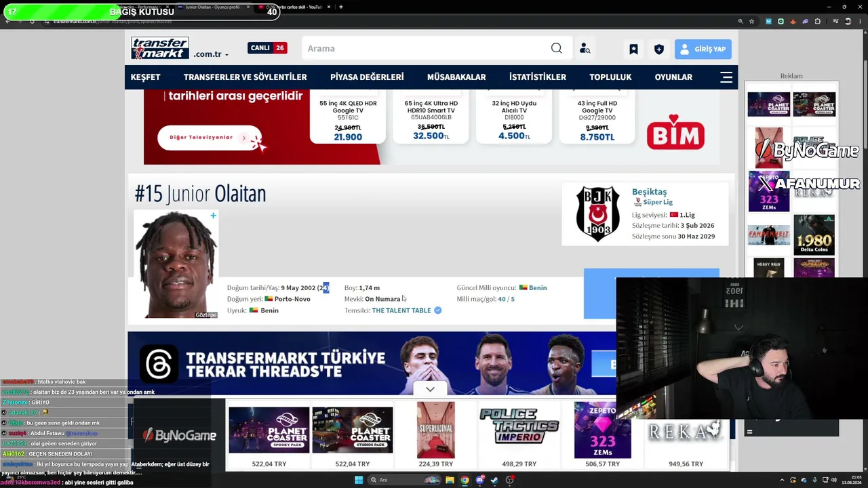Open the hamburger menu icon
Screen dimensions: 868x488
point(726,77)
